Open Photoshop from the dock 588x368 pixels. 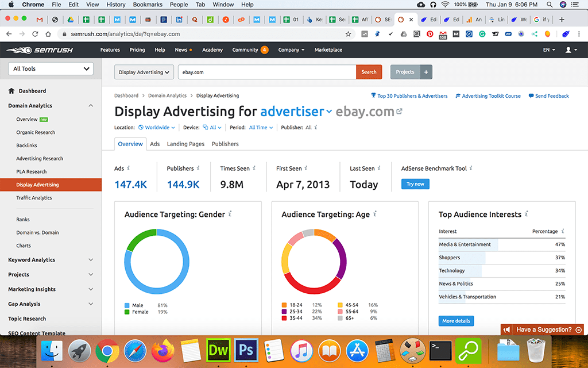[x=246, y=350]
